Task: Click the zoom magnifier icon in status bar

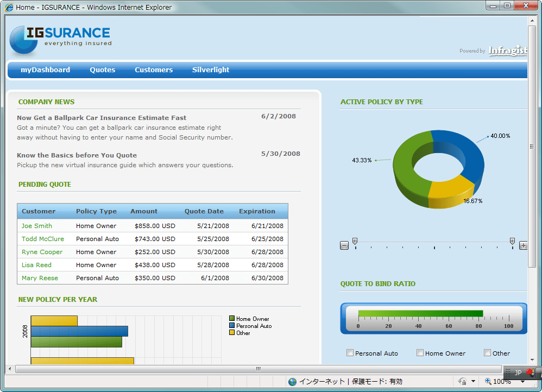Action: pos(488,382)
